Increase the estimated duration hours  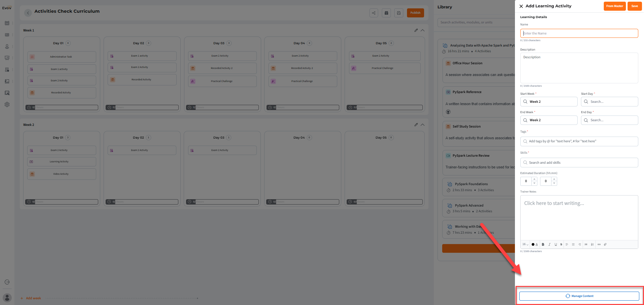pos(534,179)
